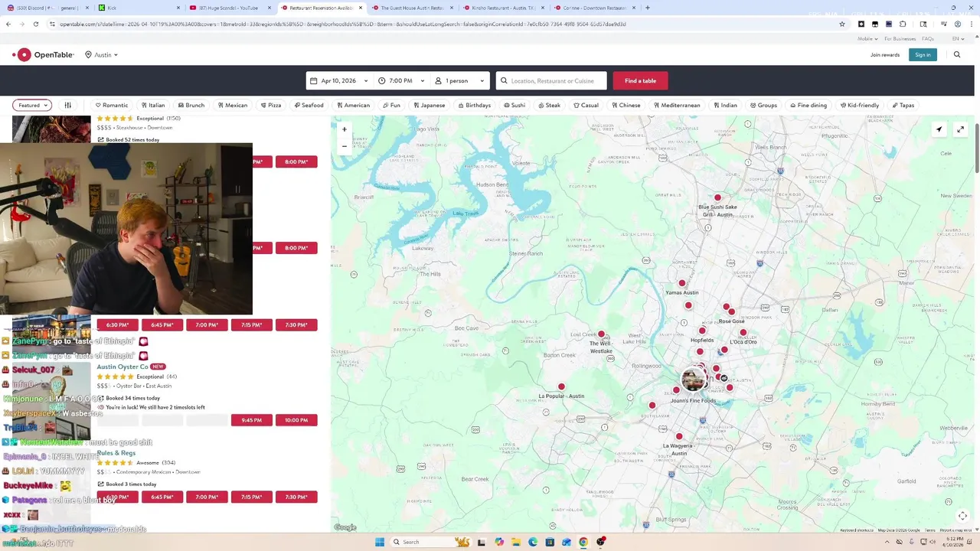Select the La Wagyeria Austin map pin

pyautogui.click(x=678, y=436)
